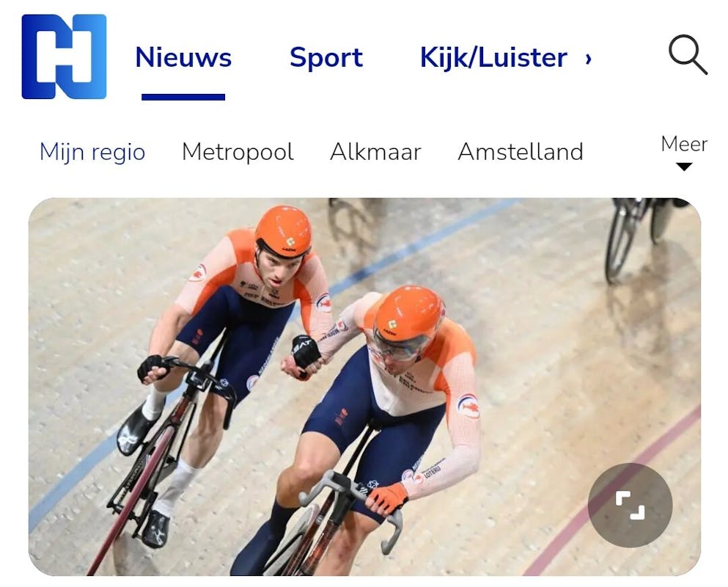Open search with the magnifying glass icon
Screen dimensions: 728x587
click(688, 54)
